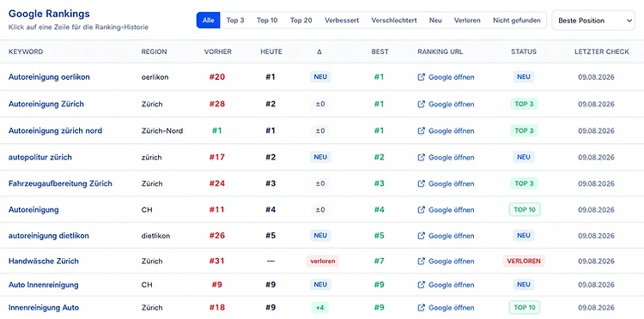The width and height of the screenshot is (644, 319).
Task: Select the Handwäsche Zürich keyword
Action: (x=43, y=262)
